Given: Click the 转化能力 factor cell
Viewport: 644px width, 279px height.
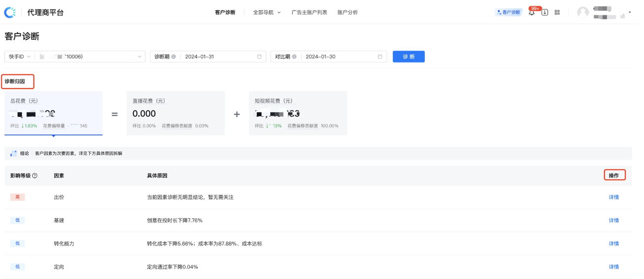Looking at the screenshot, I should click(64, 244).
